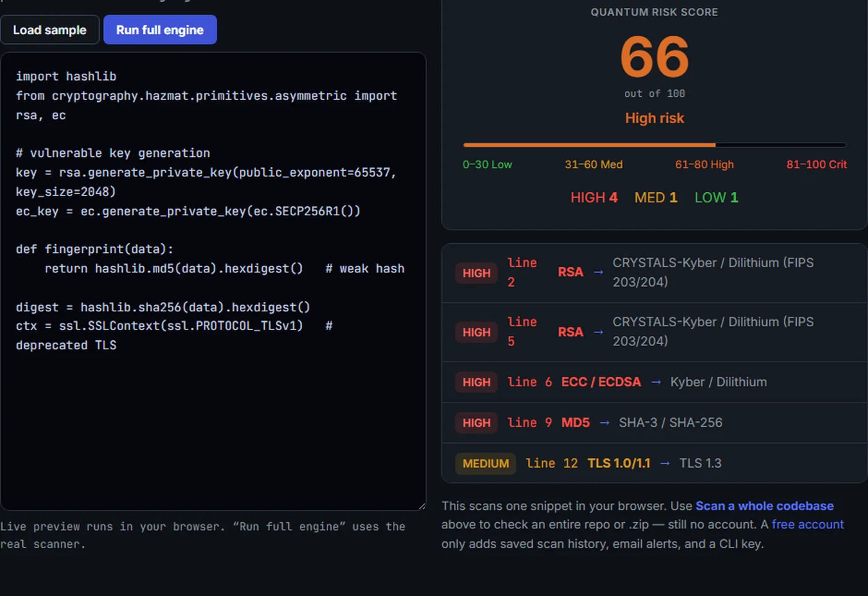Click the "QUANTUM RISK SCORE" heading
Image resolution: width=868 pixels, height=596 pixels.
click(x=654, y=12)
